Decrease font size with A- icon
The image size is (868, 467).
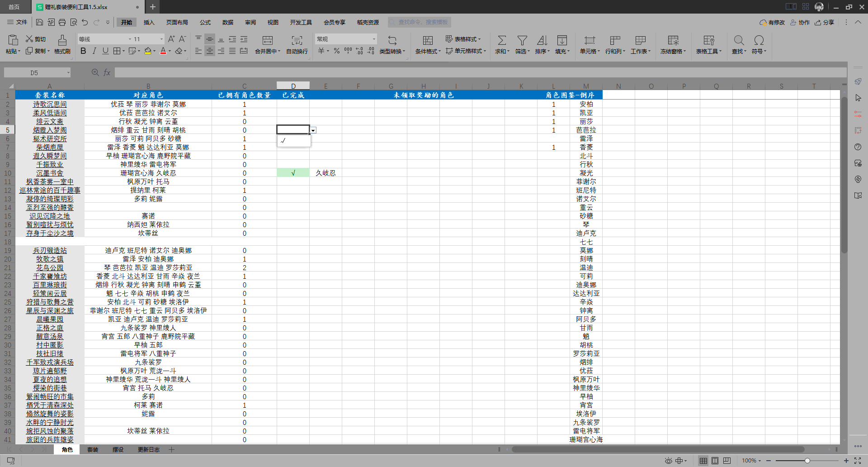tap(182, 39)
